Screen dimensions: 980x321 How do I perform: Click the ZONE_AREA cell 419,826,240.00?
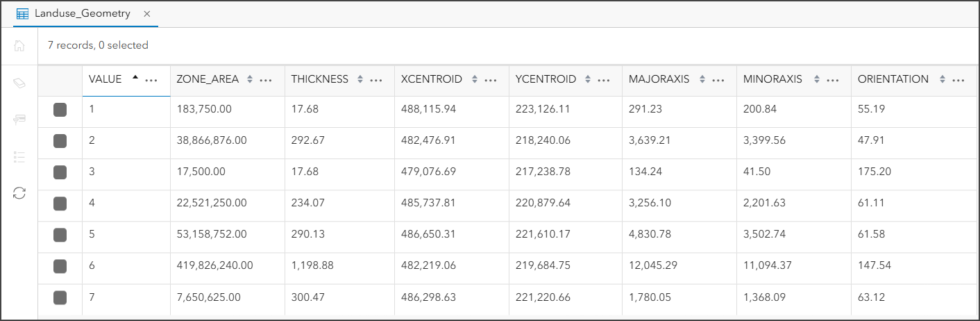pyautogui.click(x=214, y=265)
